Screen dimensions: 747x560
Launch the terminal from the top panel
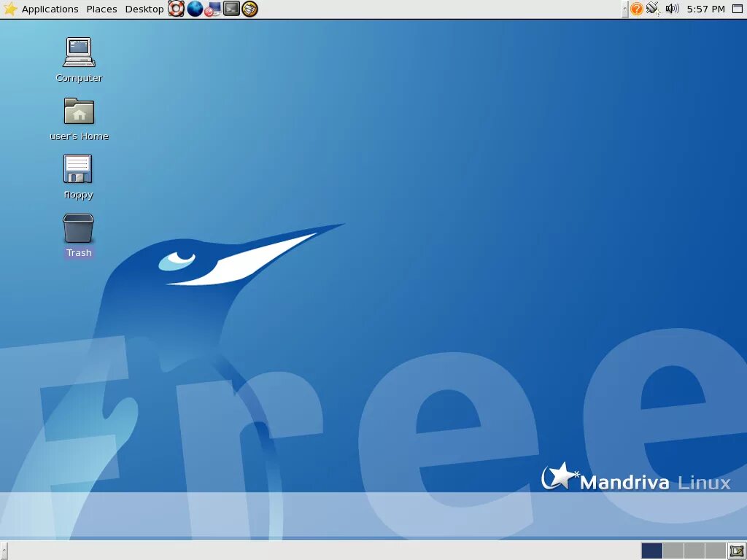pos(231,9)
